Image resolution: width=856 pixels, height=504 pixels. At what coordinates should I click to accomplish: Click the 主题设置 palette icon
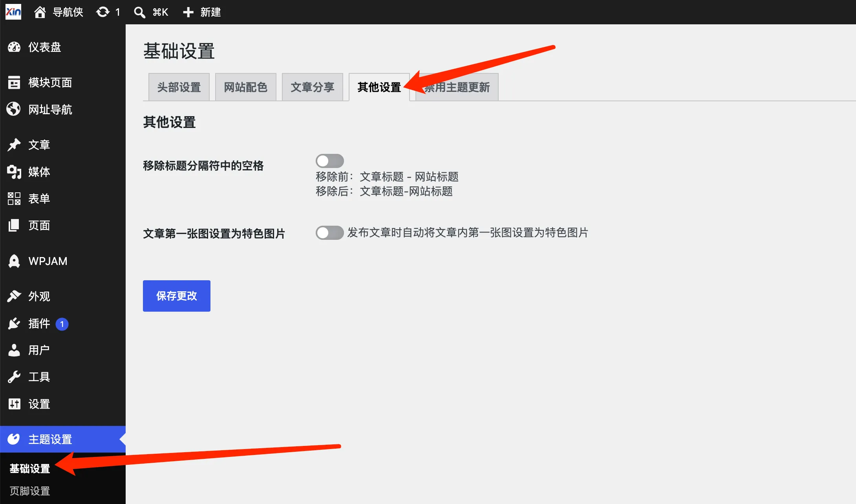(14, 439)
